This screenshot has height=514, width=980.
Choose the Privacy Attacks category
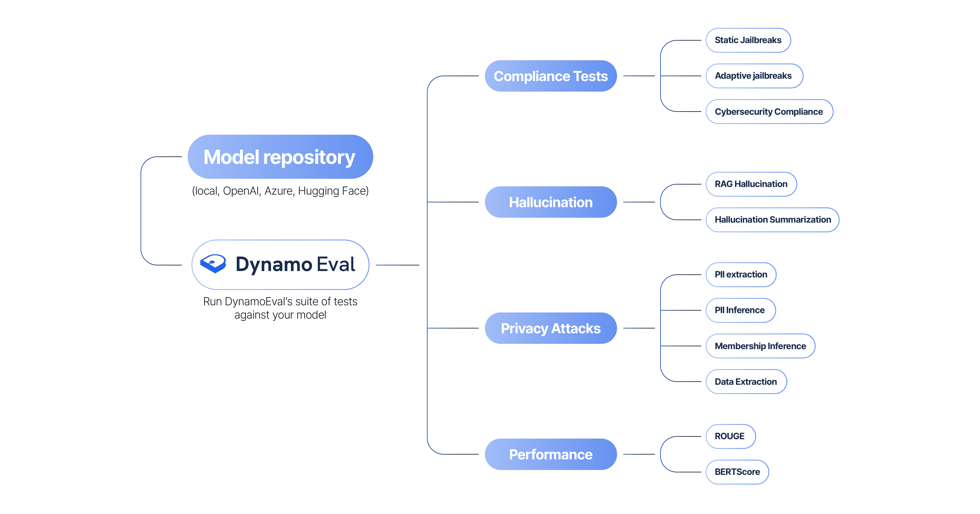tap(551, 328)
